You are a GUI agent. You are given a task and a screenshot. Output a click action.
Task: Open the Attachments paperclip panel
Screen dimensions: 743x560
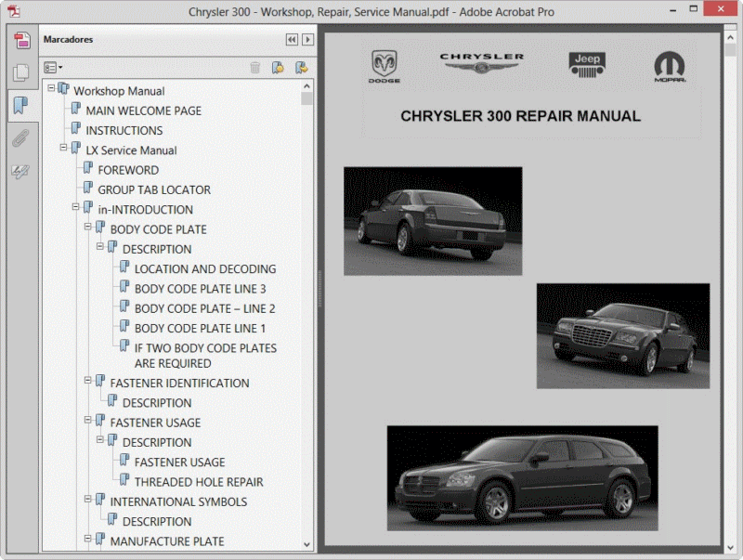(x=20, y=138)
